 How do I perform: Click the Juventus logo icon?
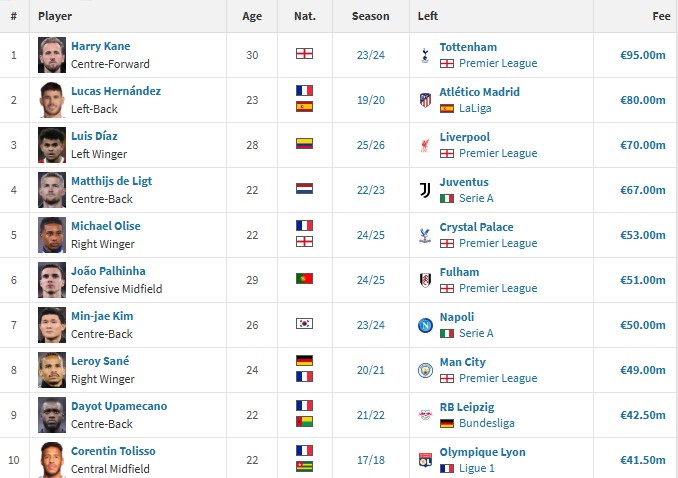pyautogui.click(x=425, y=190)
